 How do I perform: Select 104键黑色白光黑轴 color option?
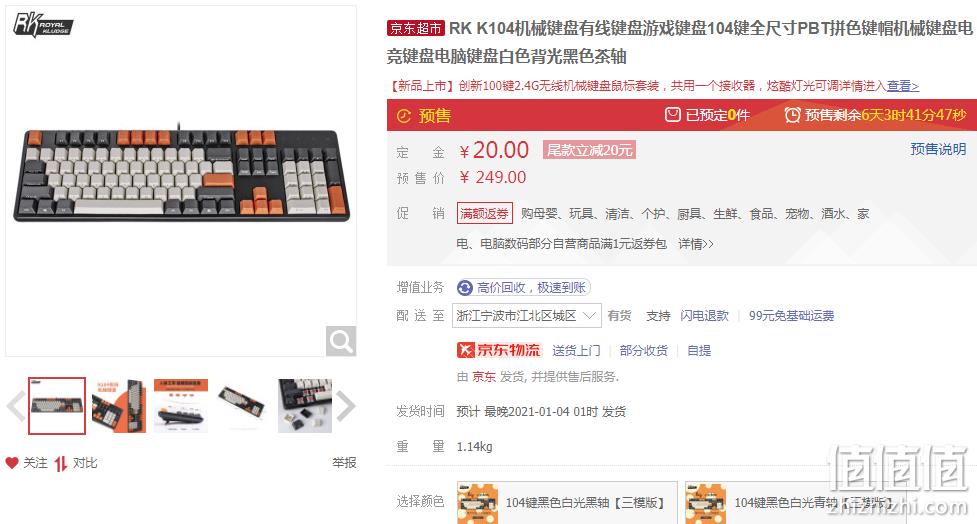[x=567, y=502]
